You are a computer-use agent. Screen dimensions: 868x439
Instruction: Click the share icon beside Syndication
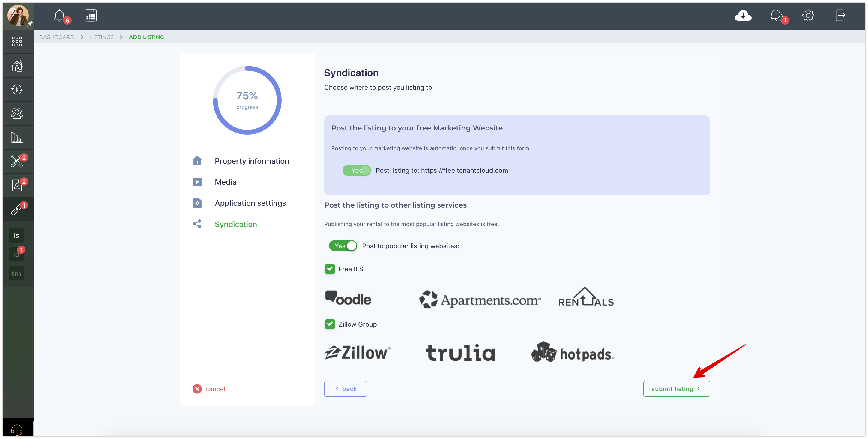tap(197, 224)
